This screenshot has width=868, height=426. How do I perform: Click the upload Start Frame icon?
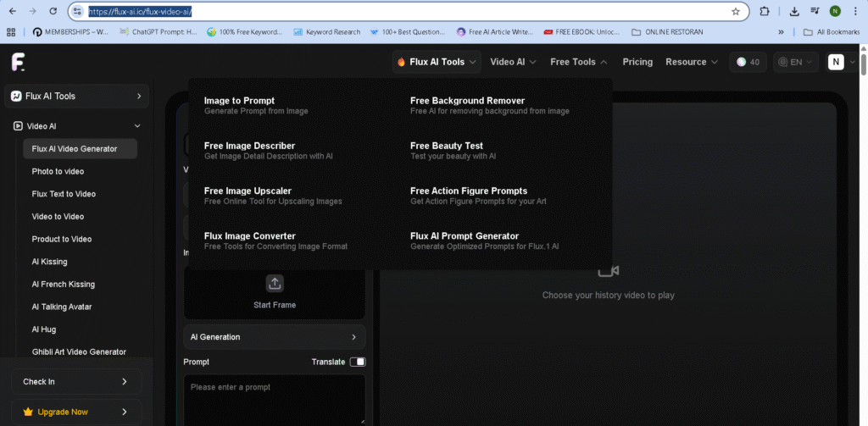click(x=275, y=284)
